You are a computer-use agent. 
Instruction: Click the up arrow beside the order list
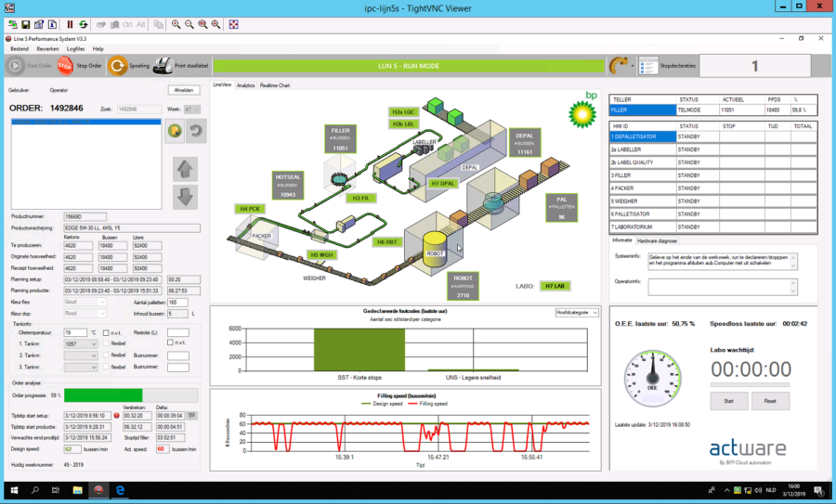tap(185, 169)
